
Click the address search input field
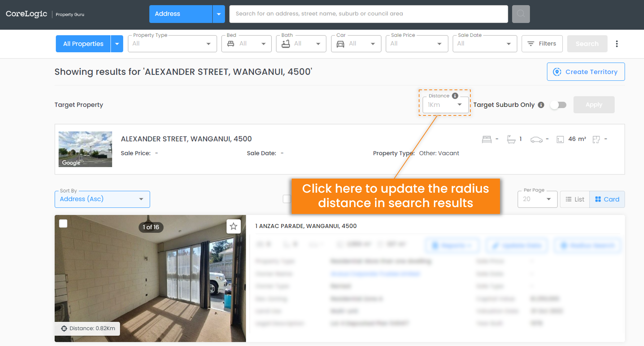tap(369, 14)
